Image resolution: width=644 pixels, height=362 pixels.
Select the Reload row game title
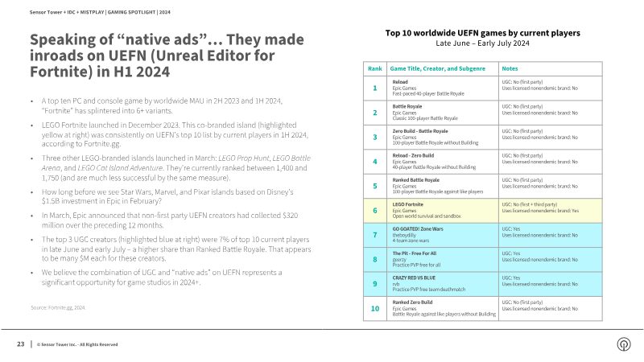point(400,82)
